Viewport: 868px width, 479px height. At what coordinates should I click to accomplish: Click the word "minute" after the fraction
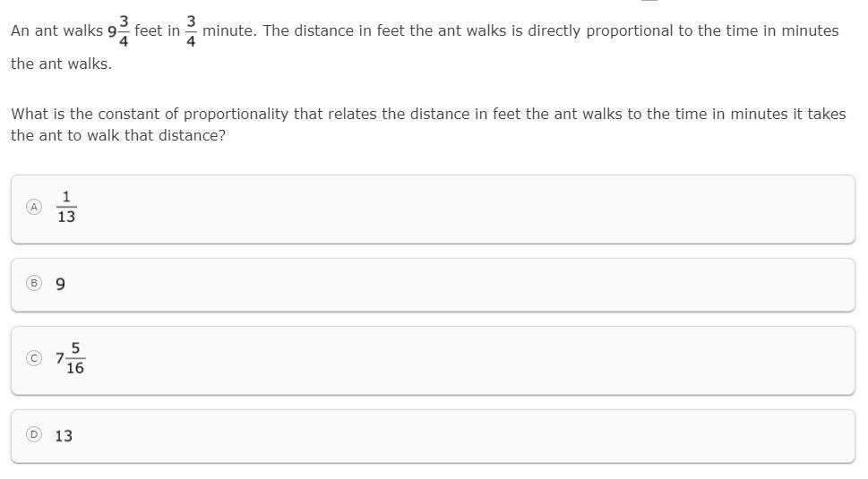tap(230, 30)
